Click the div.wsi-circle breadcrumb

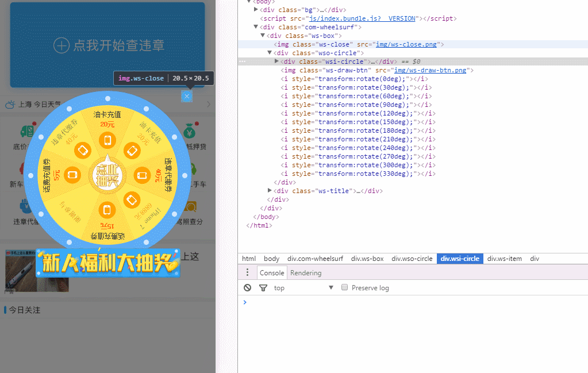point(460,259)
